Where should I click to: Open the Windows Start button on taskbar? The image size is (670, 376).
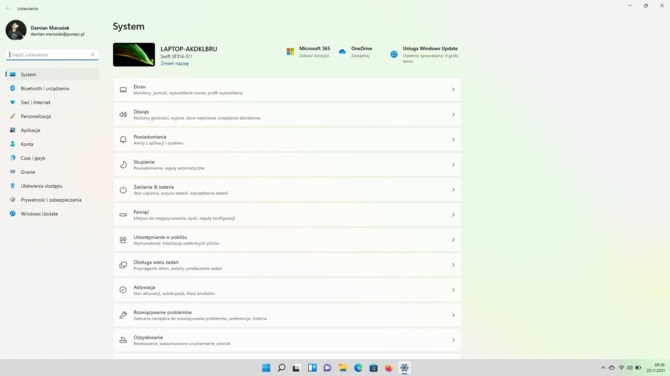(266, 368)
